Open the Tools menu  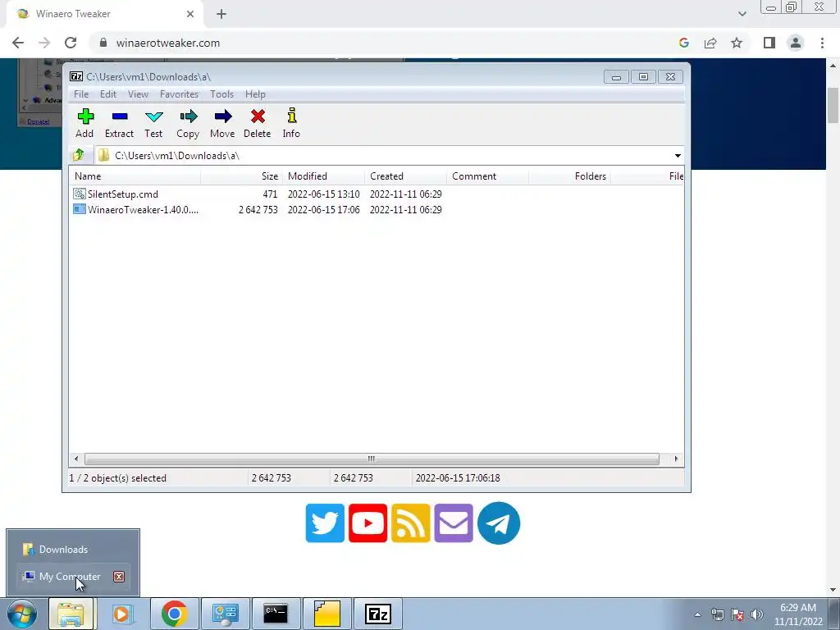pos(221,94)
